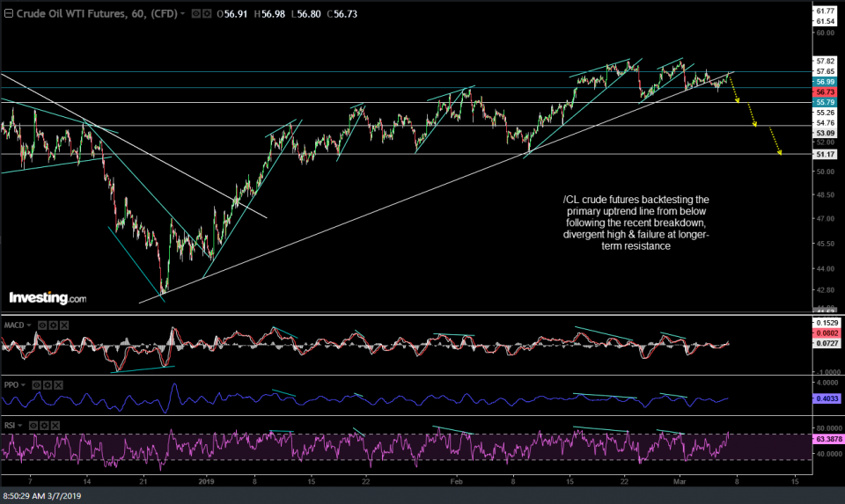Screen dimensions: 845x504
Task: Collapse the main chart legend box
Action: coord(9,13)
